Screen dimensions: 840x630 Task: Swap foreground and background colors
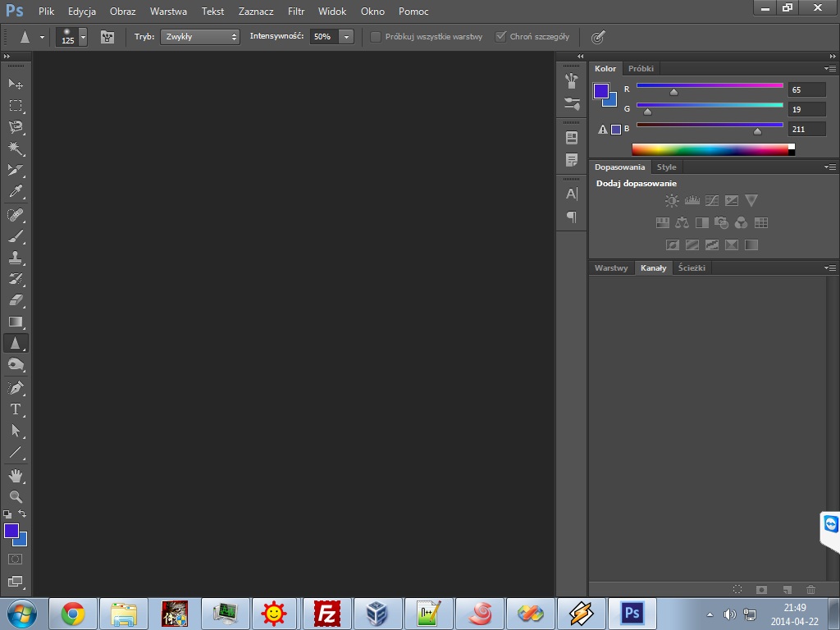(22, 514)
